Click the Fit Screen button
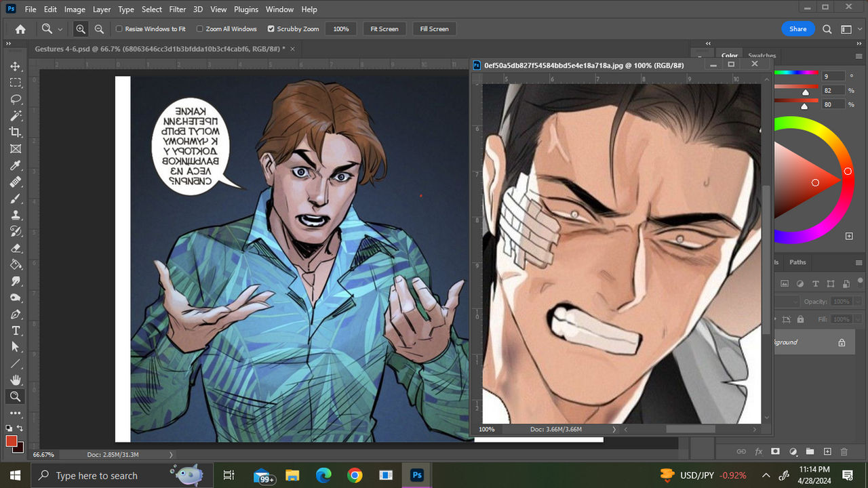 (384, 29)
